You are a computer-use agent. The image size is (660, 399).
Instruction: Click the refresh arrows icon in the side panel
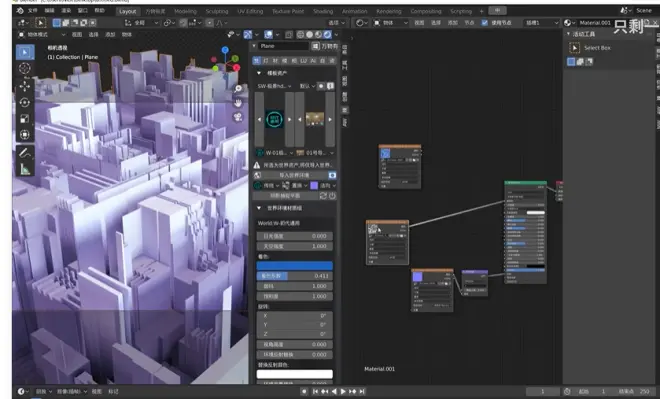(x=323, y=196)
